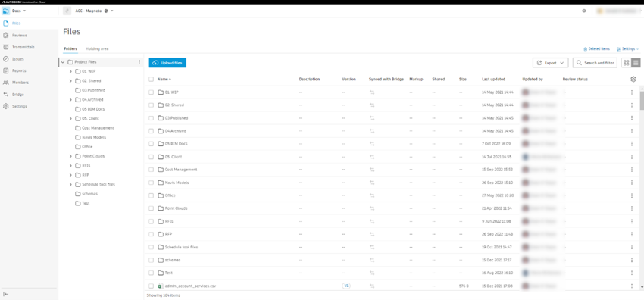Viewport: 644px width, 300px height.
Task: Check the schemas folder checkbox
Action: click(151, 260)
